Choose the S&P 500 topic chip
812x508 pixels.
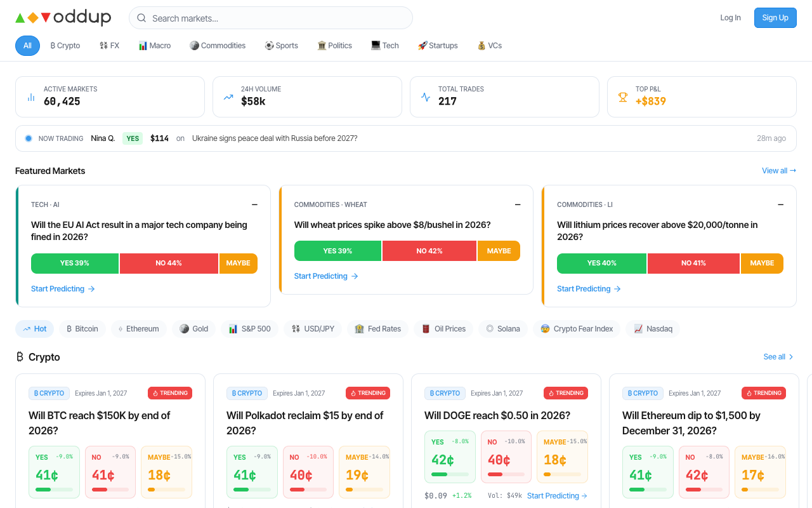tap(250, 329)
